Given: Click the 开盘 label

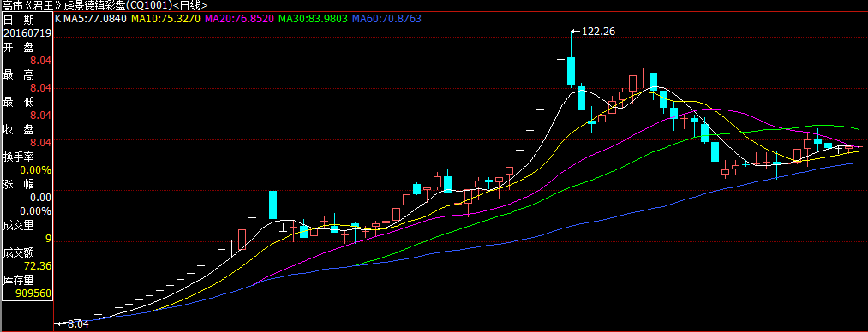Looking at the screenshot, I should click(20, 47).
